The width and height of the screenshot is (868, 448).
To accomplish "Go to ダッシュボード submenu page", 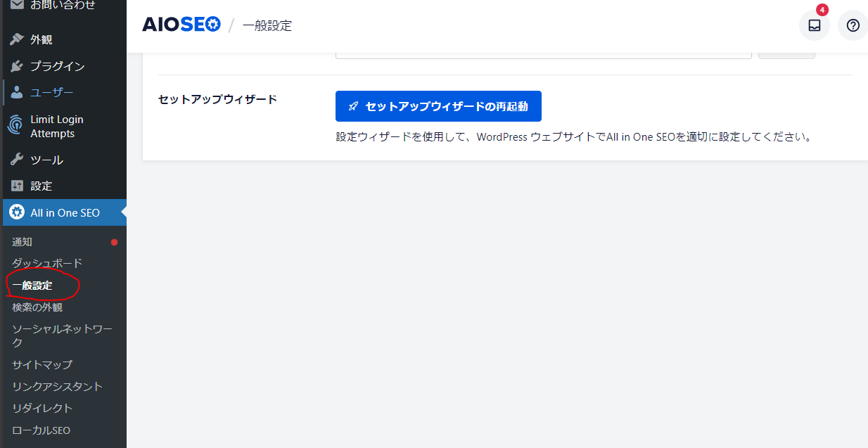I will tap(47, 263).
